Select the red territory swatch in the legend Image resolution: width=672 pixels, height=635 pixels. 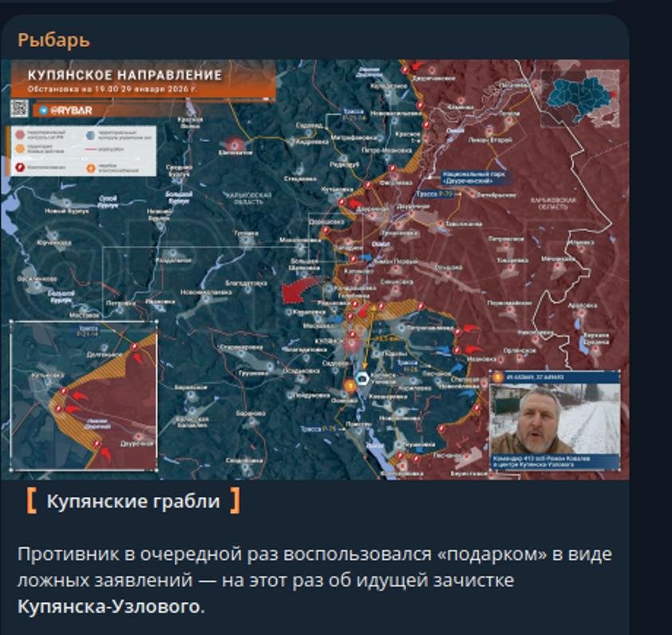click(x=19, y=135)
